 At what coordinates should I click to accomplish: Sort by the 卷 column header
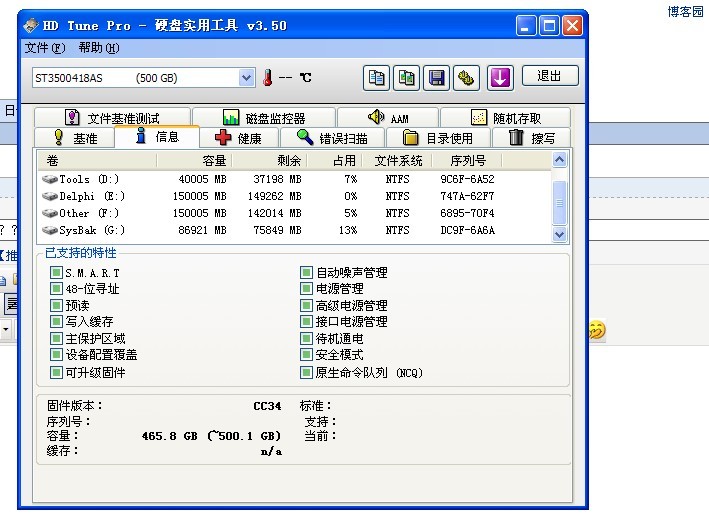97,160
